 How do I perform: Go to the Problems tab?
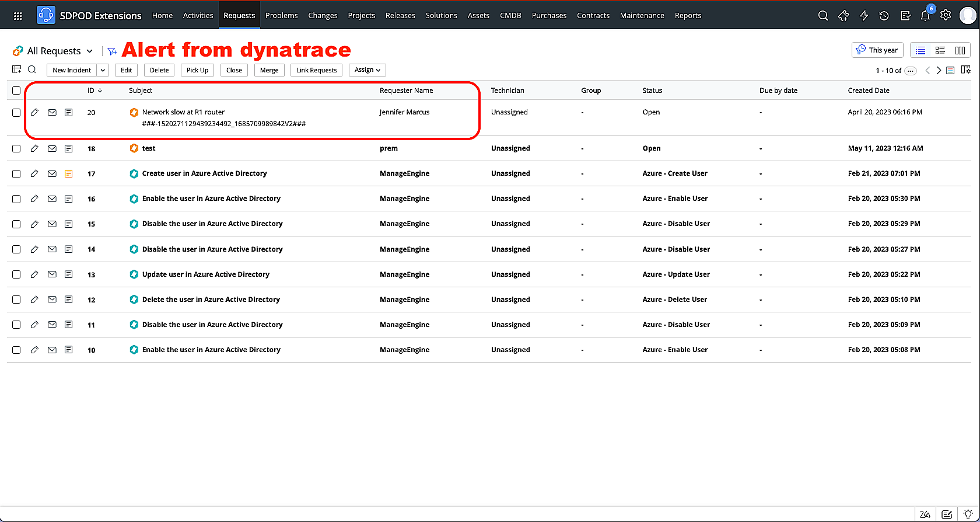coord(281,16)
